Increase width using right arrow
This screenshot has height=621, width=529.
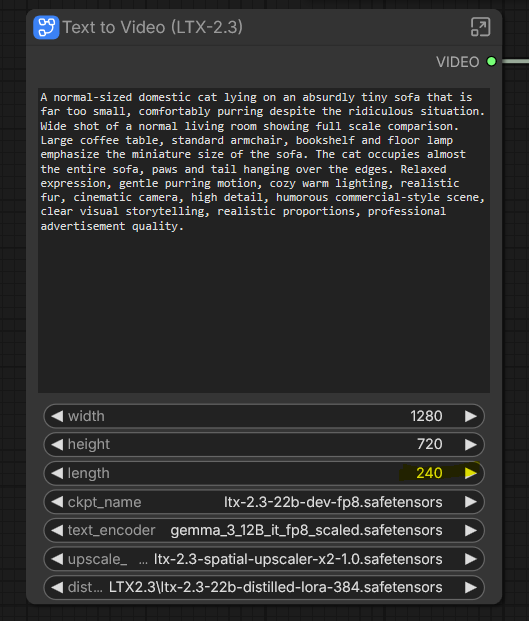tap(470, 416)
